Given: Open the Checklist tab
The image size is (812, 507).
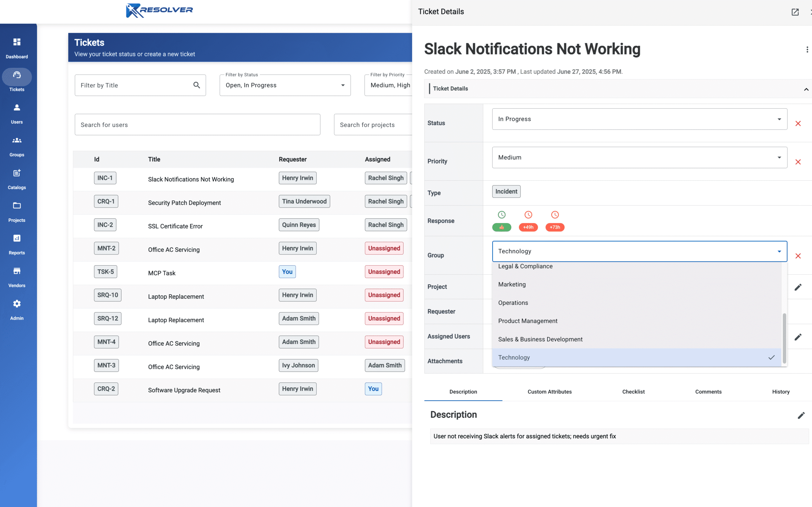Looking at the screenshot, I should (633, 392).
